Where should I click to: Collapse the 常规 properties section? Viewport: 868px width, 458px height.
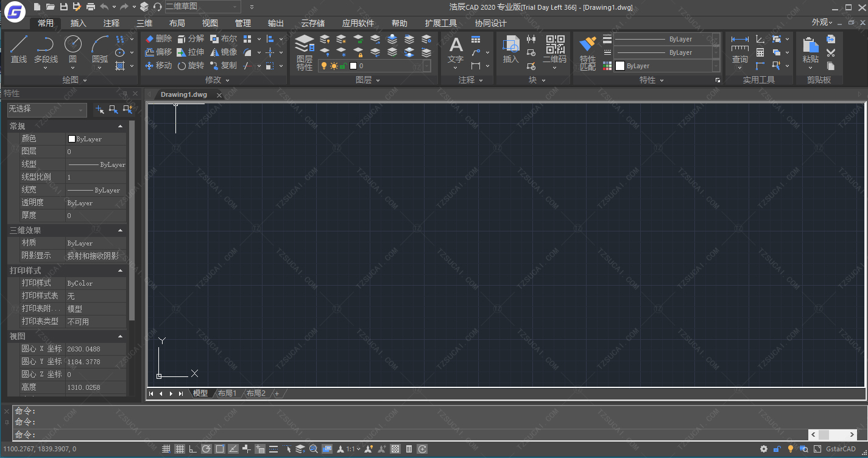point(120,126)
